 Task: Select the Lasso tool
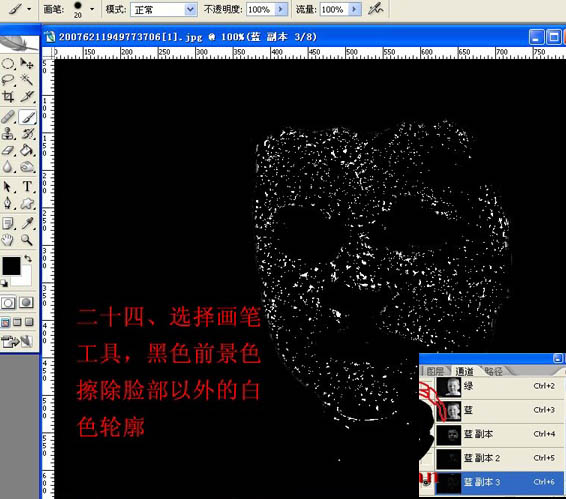point(8,79)
